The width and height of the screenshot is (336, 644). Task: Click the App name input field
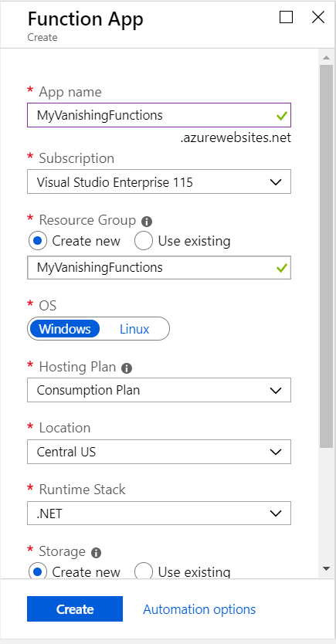click(159, 115)
